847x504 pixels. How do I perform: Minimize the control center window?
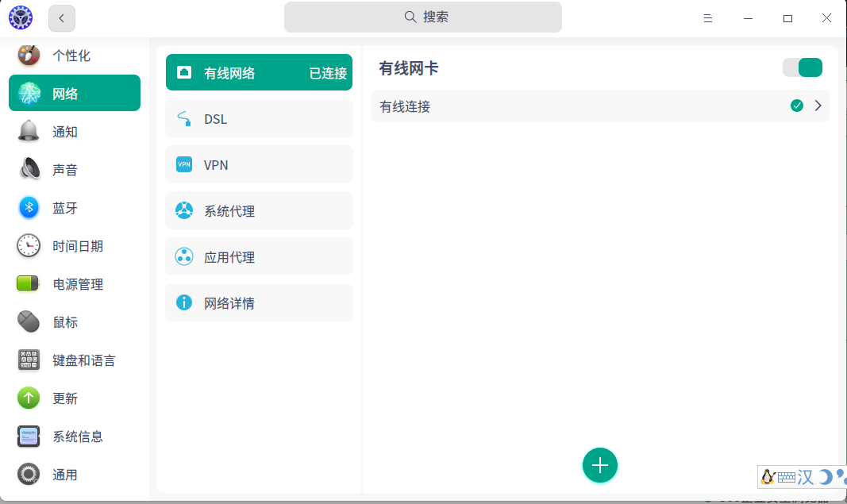point(748,18)
